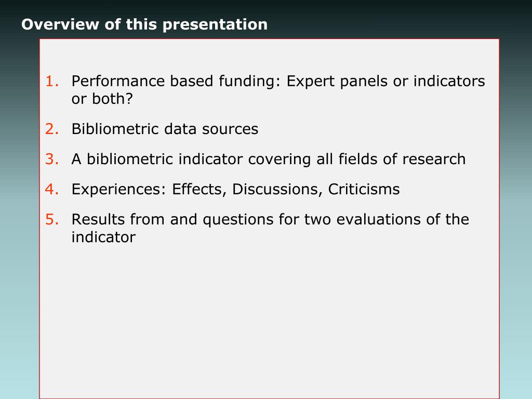Click the phrase 'Performance based funding:'

[176, 82]
